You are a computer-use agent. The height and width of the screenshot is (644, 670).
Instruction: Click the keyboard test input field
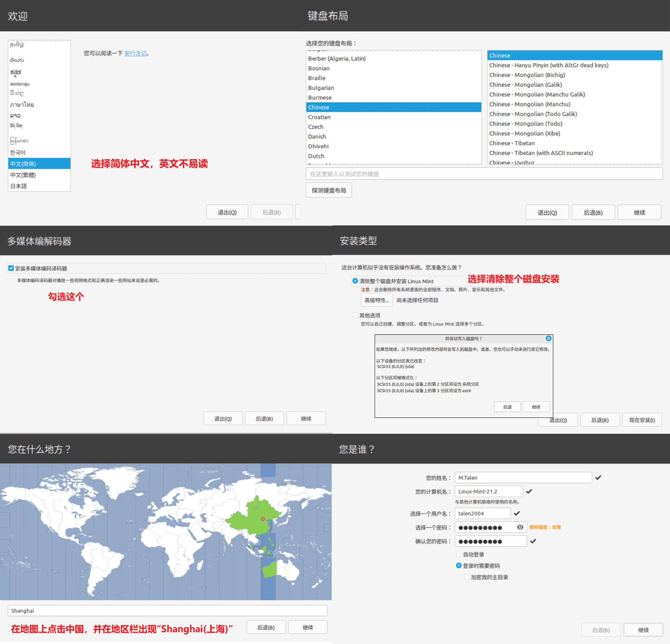(484, 174)
